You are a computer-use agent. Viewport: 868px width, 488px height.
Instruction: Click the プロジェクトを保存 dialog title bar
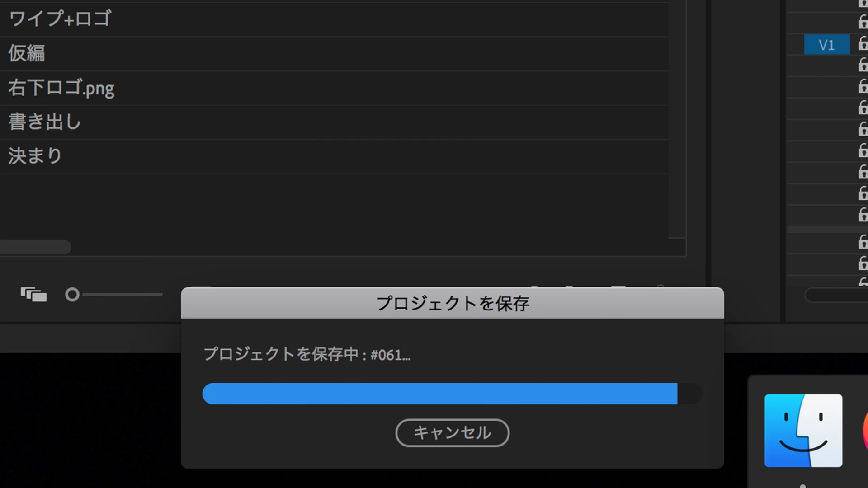(x=452, y=303)
